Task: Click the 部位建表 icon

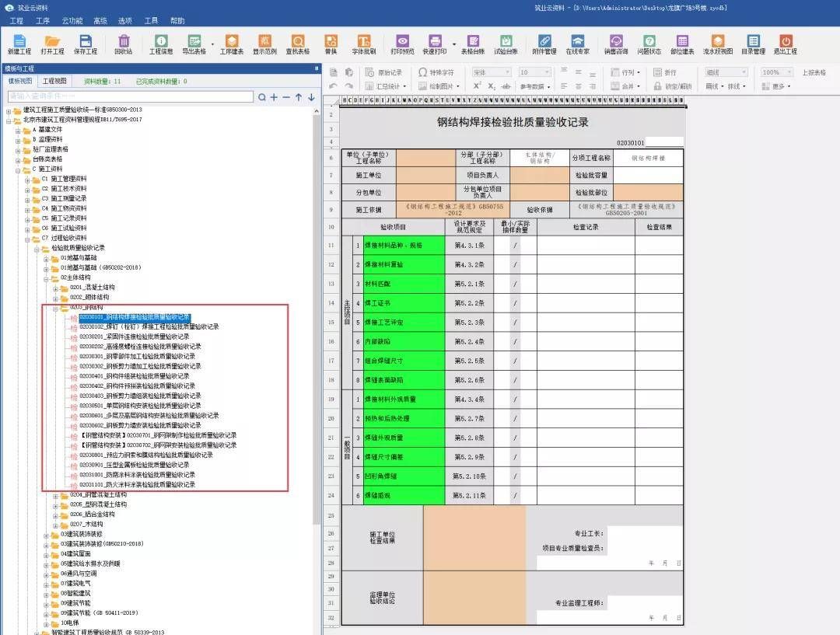Action: [x=682, y=44]
